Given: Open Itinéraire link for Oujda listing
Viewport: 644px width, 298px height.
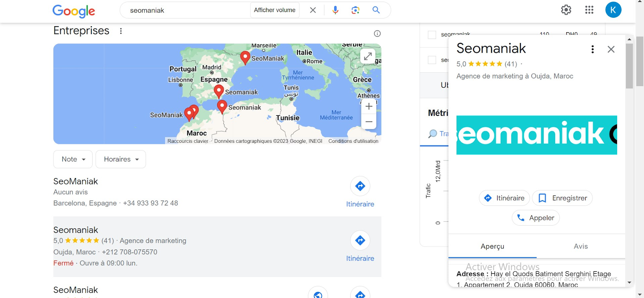Looking at the screenshot, I should tap(360, 258).
